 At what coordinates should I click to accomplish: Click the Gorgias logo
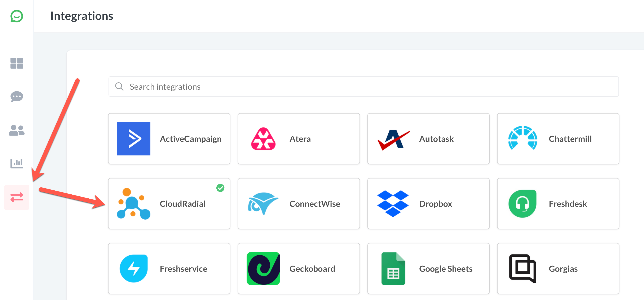(522, 269)
